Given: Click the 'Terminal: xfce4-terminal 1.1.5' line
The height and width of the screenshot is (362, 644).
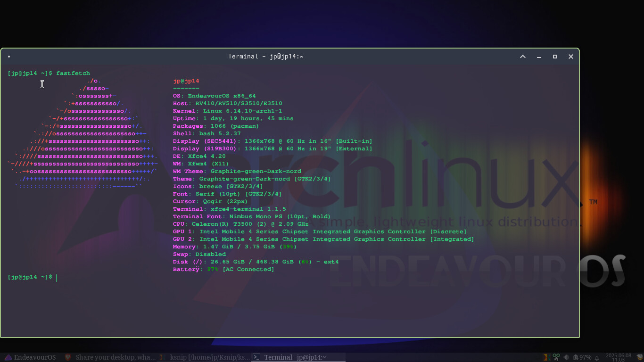Looking at the screenshot, I should (x=230, y=209).
